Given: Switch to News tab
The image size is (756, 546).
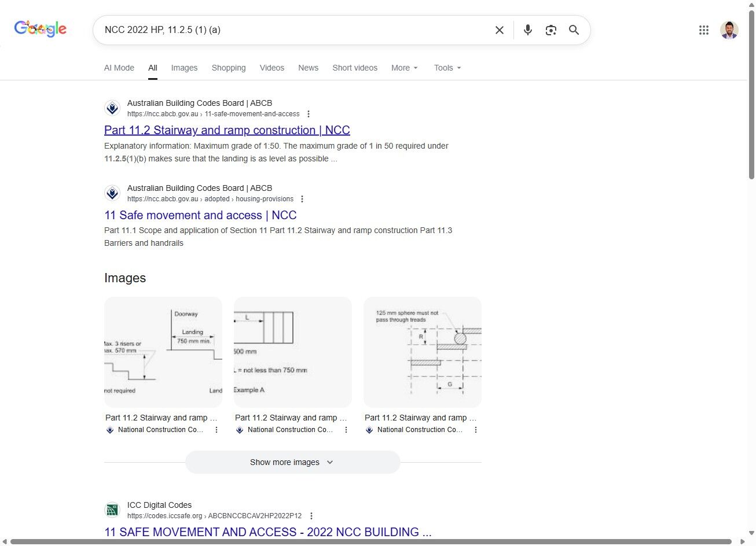Looking at the screenshot, I should [309, 68].
